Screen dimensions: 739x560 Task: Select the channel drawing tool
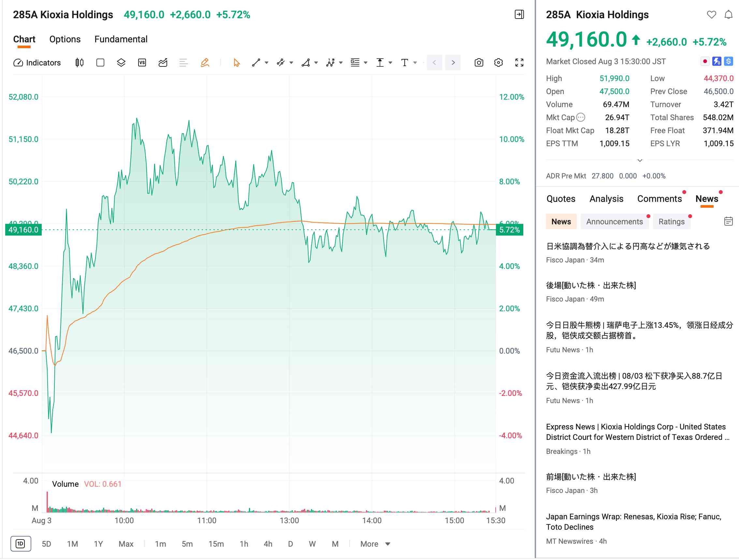[x=281, y=63]
